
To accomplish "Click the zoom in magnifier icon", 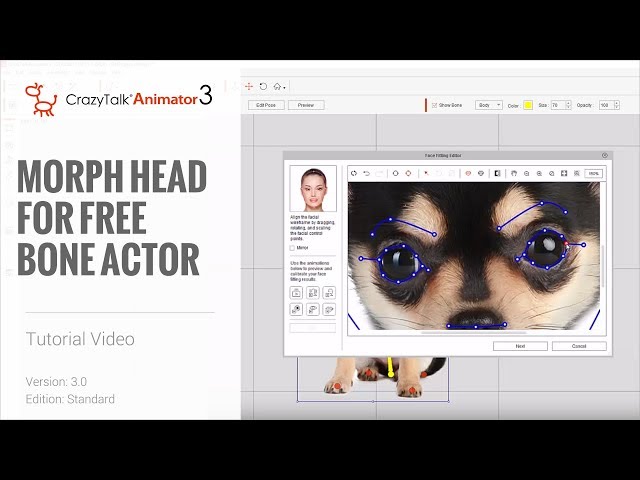I will (539, 173).
